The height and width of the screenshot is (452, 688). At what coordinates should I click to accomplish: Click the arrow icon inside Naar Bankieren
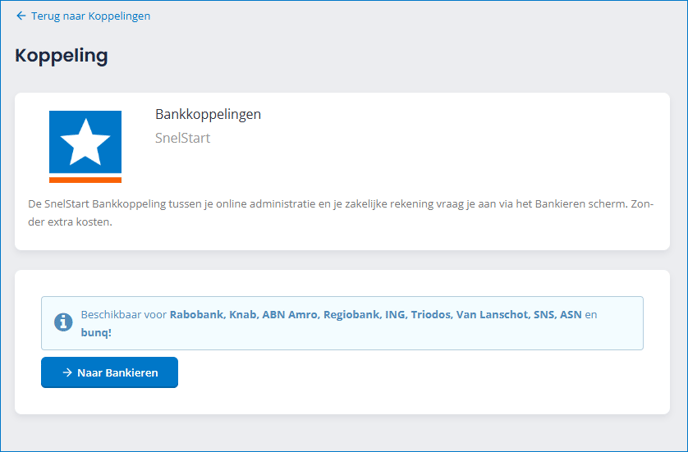(x=67, y=372)
